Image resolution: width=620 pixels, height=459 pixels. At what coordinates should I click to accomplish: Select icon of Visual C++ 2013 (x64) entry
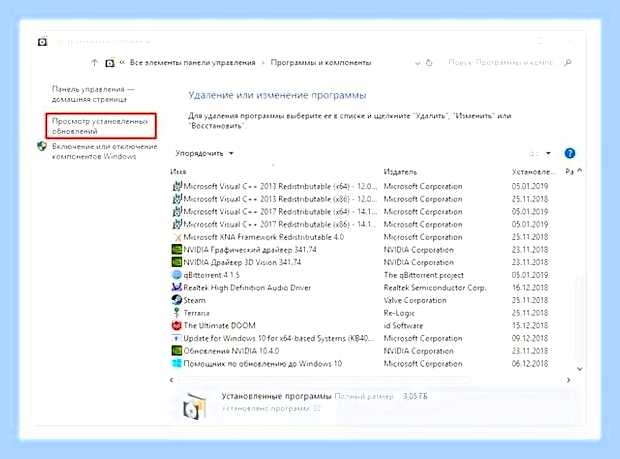point(177,186)
